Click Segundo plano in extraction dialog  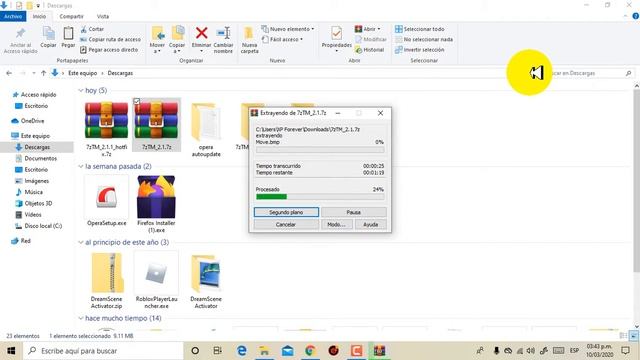(286, 212)
